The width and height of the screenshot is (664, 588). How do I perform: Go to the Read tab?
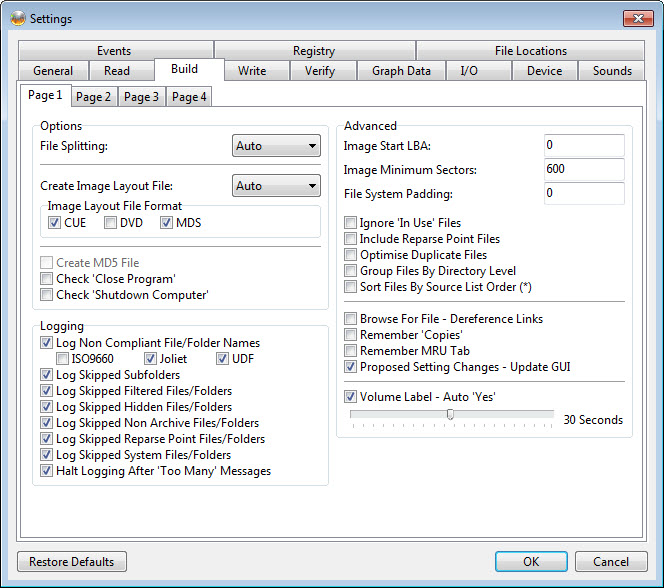pyautogui.click(x=121, y=71)
